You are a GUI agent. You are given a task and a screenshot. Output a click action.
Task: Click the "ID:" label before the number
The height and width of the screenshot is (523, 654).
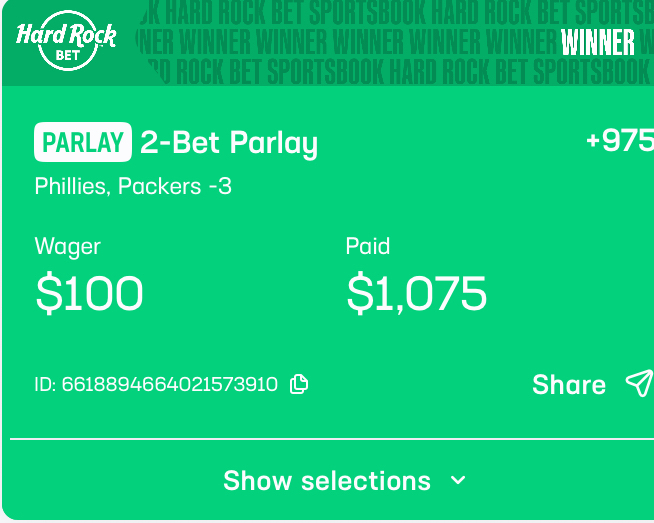click(46, 384)
